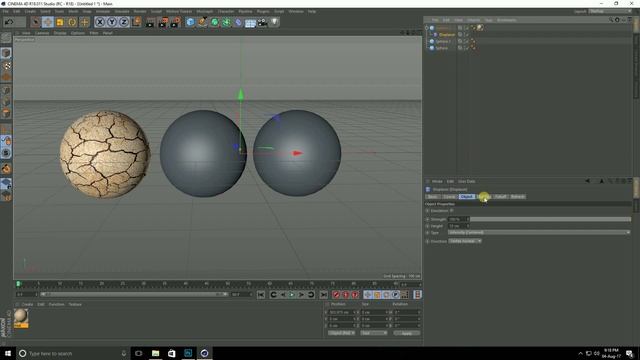Switch to the Coord. tab in Attributes
Viewport: 640px width, 360px height.
[x=449, y=197]
